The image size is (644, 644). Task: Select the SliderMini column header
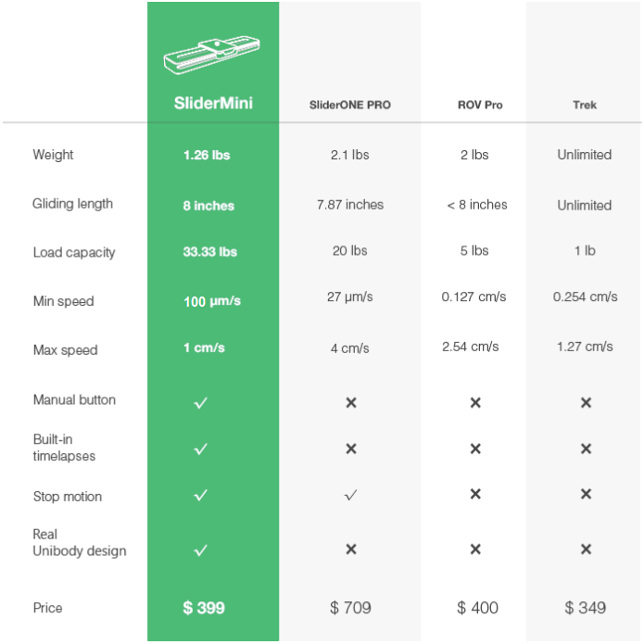213,104
